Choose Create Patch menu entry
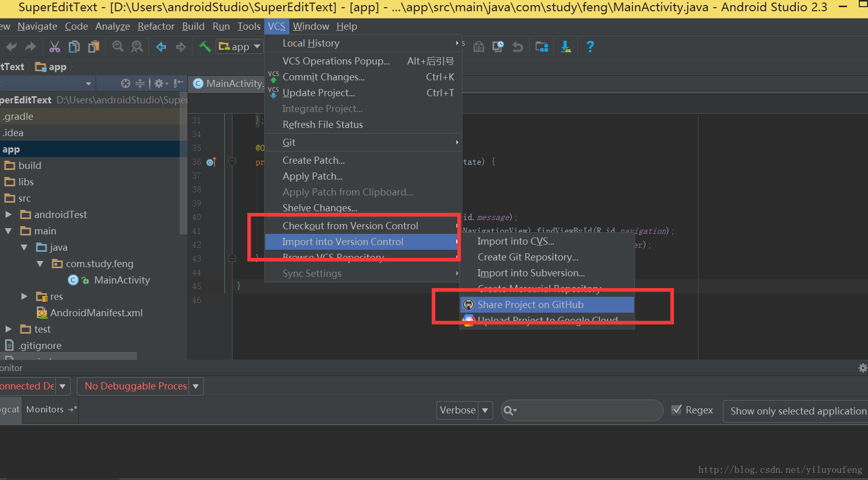This screenshot has width=868, height=480. click(363, 160)
